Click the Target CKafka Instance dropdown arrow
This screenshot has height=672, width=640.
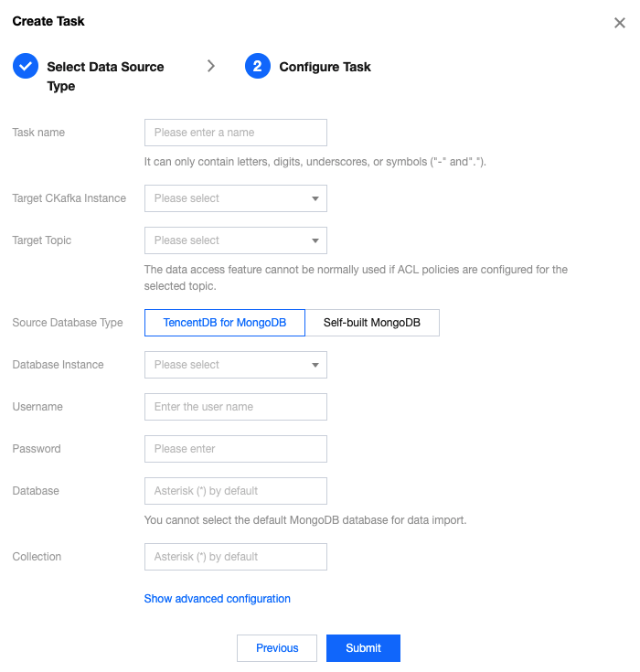[315, 198]
